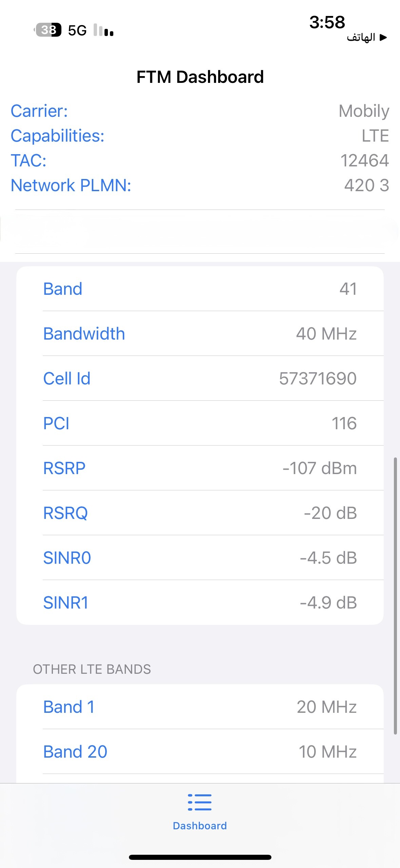Screen dimensions: 400x868
Task: Tap the RSRQ -20 dB row
Action: click(200, 513)
